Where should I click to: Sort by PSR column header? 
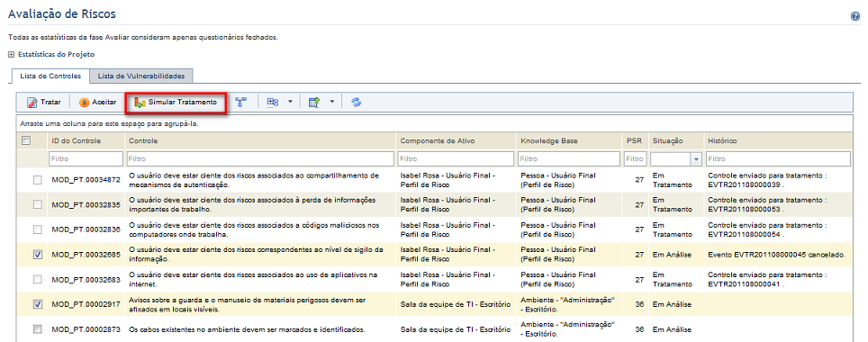(635, 141)
